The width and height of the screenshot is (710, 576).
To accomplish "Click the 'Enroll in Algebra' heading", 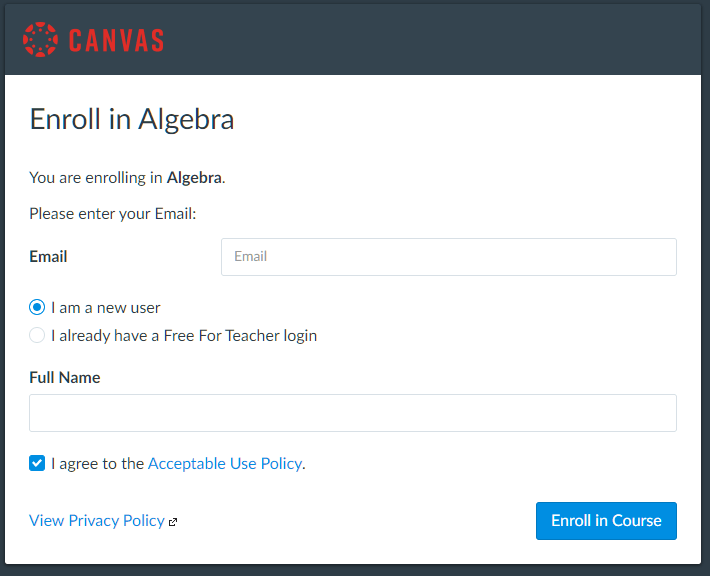I will [132, 120].
